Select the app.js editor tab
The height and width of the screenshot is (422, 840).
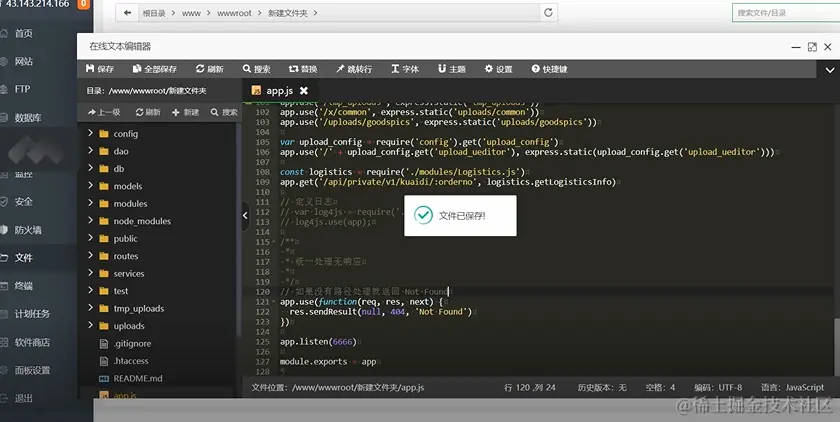point(279,91)
